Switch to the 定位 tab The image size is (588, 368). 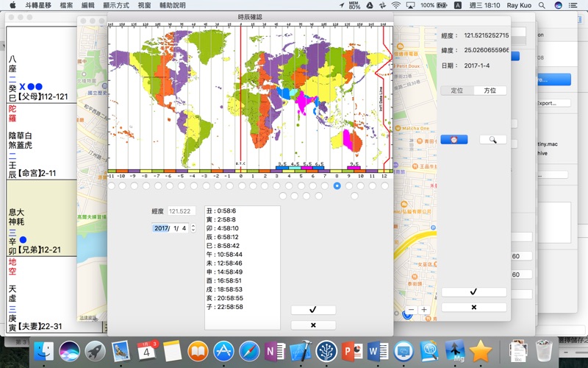pos(457,90)
